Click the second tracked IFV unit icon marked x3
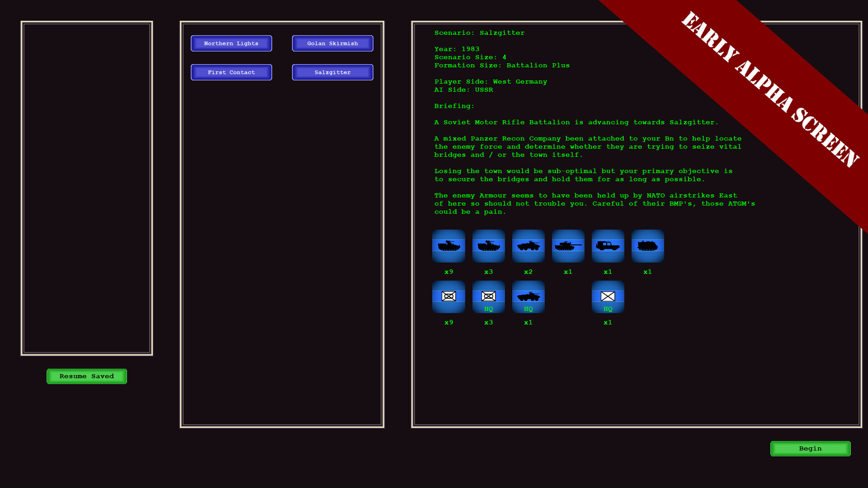The width and height of the screenshot is (868, 488). [488, 246]
